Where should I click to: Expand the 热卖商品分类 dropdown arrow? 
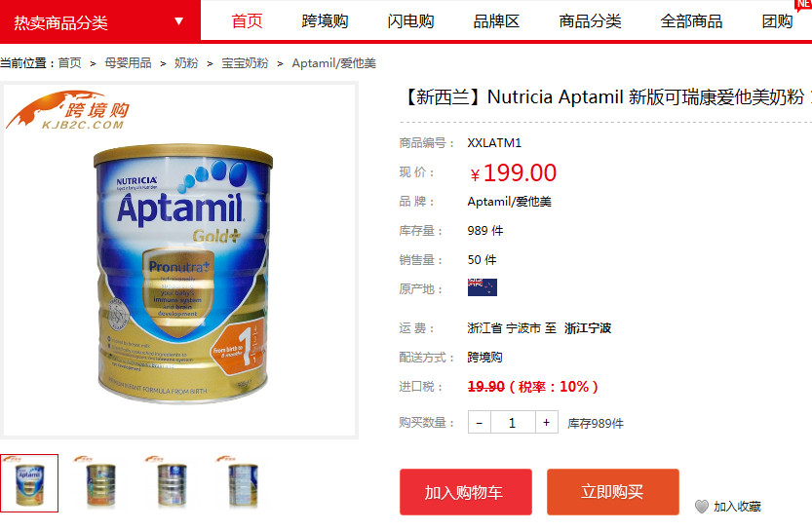178,21
